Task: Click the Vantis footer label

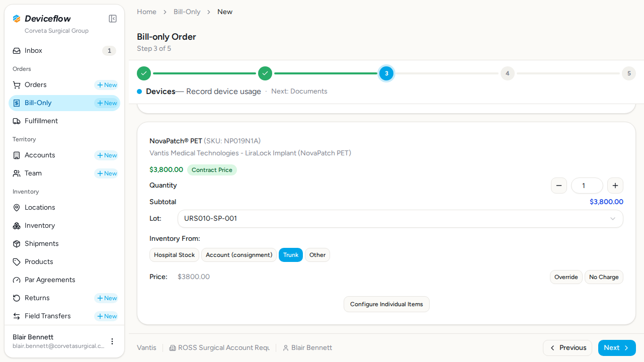Action: coord(146,348)
